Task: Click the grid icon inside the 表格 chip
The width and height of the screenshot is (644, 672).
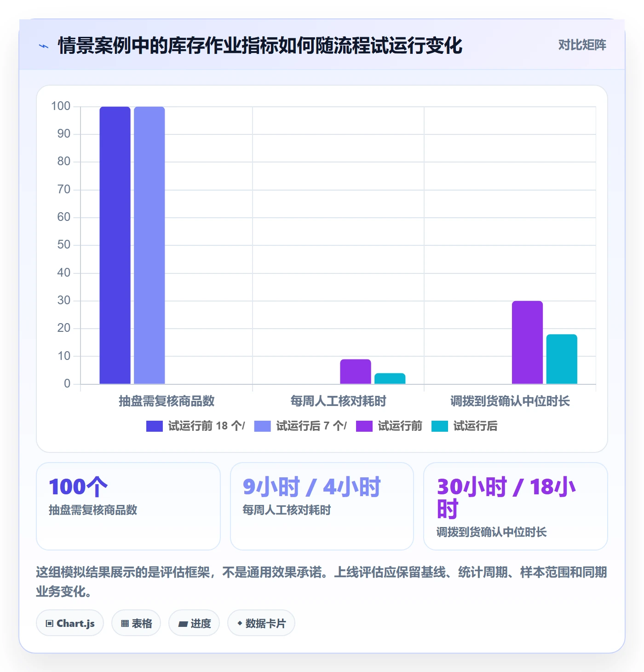Action: coord(125,624)
